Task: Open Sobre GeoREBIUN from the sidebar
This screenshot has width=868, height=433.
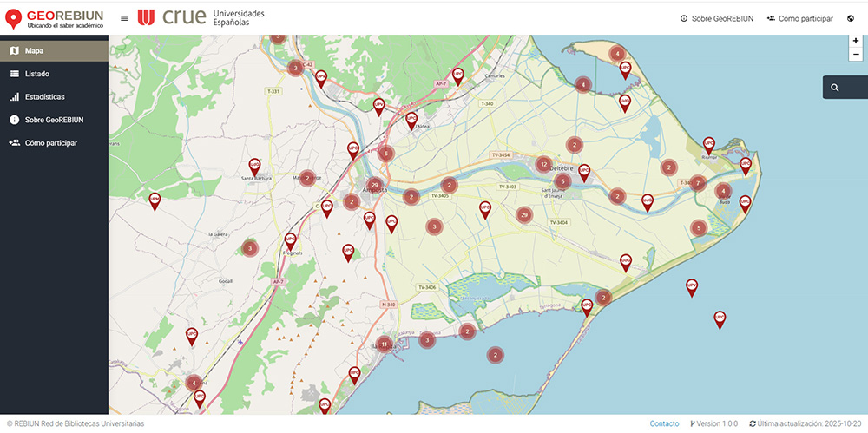Action: tap(54, 120)
